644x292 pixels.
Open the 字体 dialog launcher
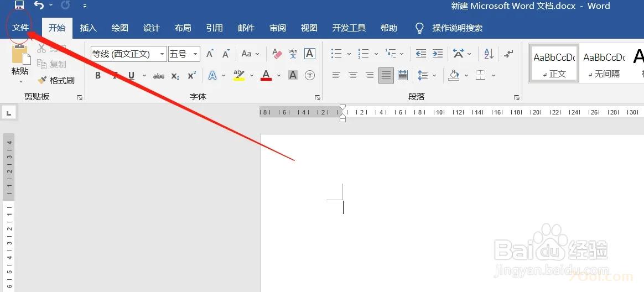pyautogui.click(x=318, y=97)
